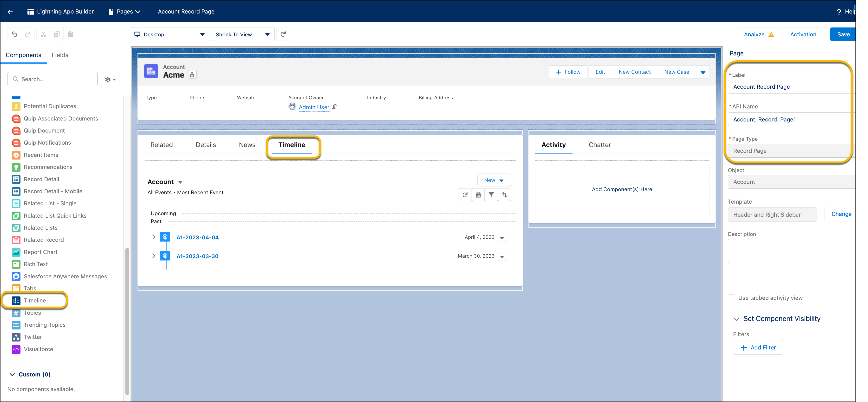The image size is (868, 402).
Task: Click the component Search field
Action: pyautogui.click(x=53, y=79)
